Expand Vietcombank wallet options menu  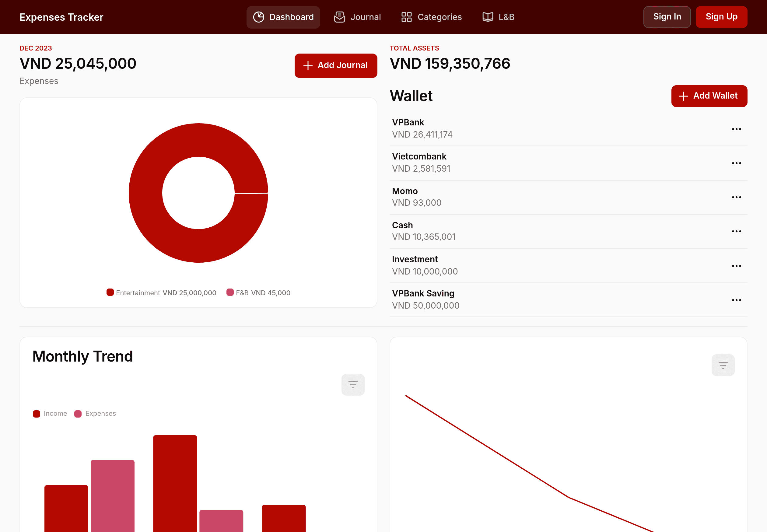click(737, 163)
